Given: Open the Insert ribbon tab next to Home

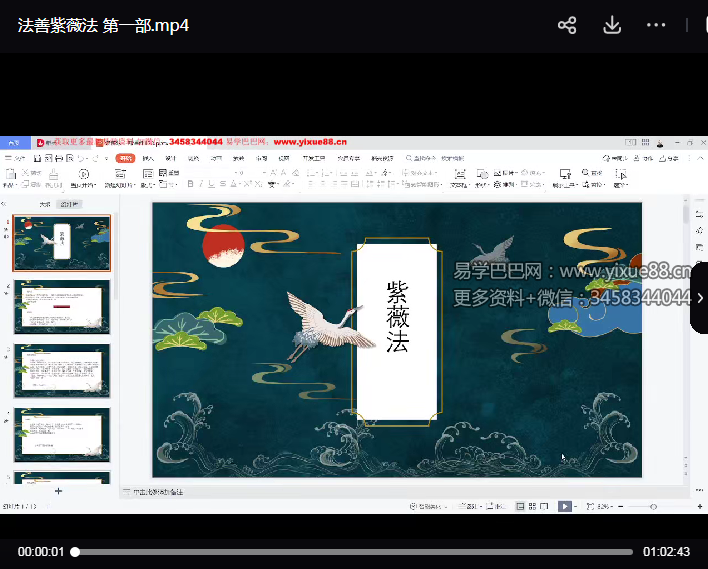Looking at the screenshot, I should [148, 159].
